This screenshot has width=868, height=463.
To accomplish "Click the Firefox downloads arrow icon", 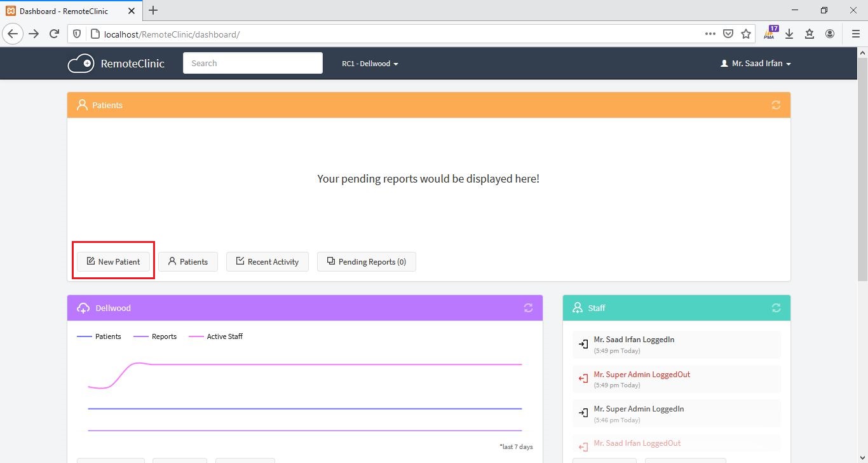I will 789,33.
